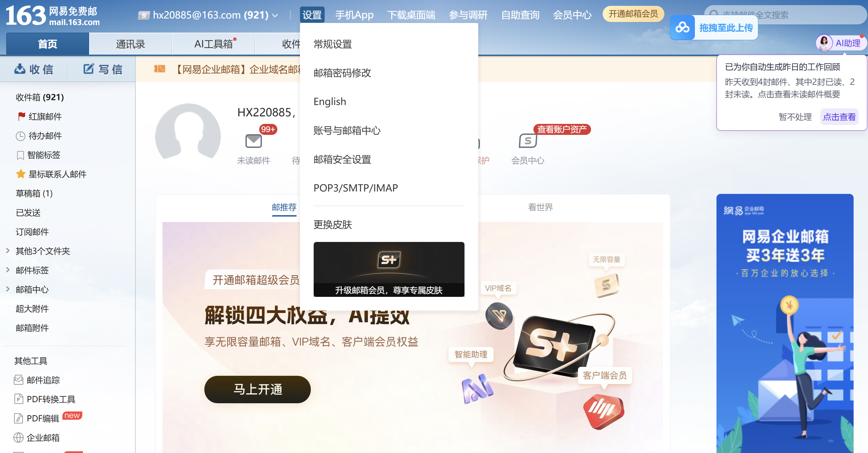Click the 马上开通 button

(x=257, y=390)
